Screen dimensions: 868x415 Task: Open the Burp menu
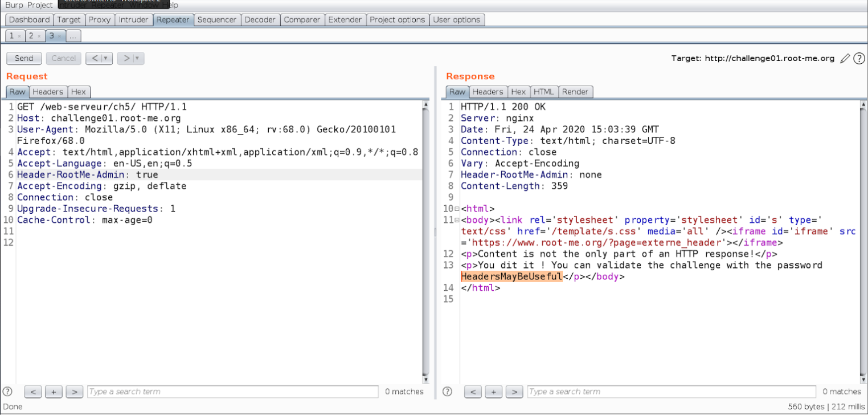point(14,5)
